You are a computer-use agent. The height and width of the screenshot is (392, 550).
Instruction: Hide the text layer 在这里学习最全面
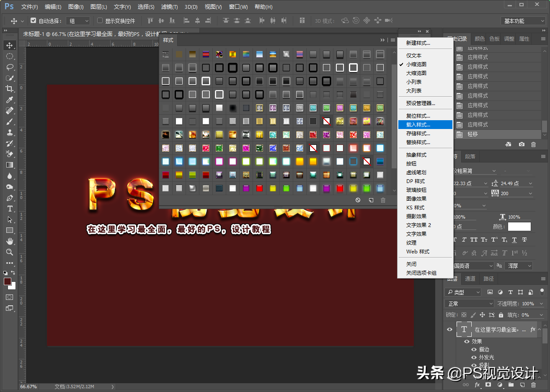coord(449,330)
